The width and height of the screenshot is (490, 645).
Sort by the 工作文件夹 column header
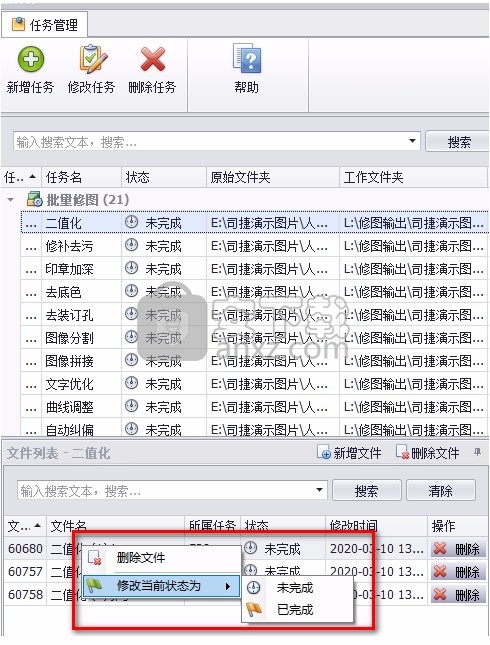[x=413, y=178]
